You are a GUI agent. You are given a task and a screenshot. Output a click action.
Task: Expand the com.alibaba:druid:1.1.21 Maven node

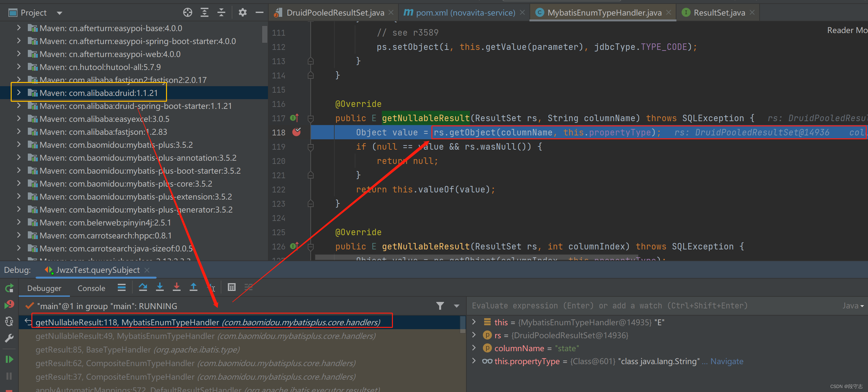[19, 93]
